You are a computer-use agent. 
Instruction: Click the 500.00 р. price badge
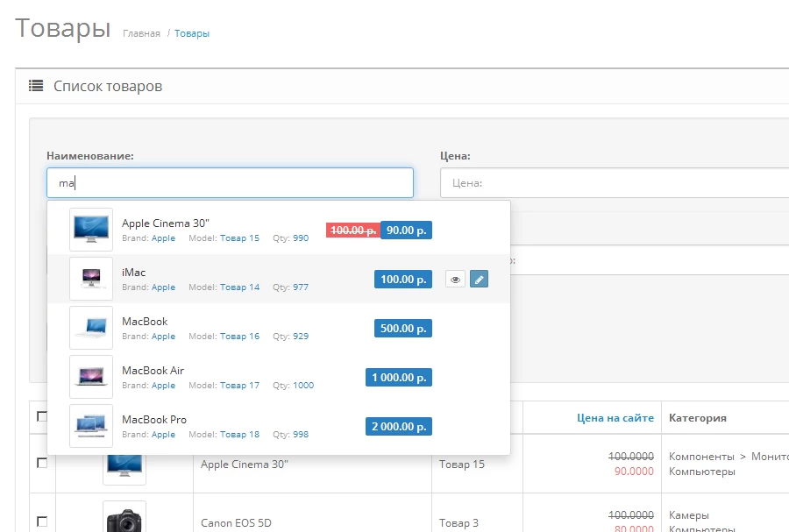click(x=403, y=329)
